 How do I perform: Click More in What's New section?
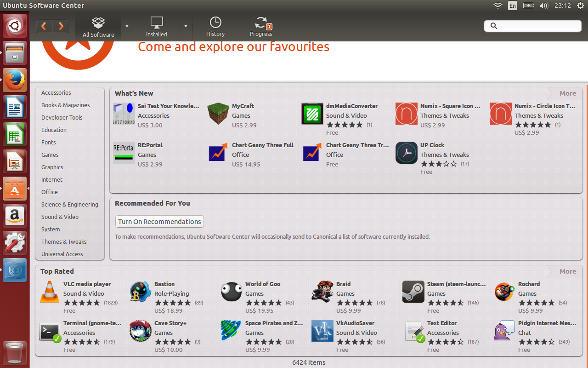click(567, 93)
